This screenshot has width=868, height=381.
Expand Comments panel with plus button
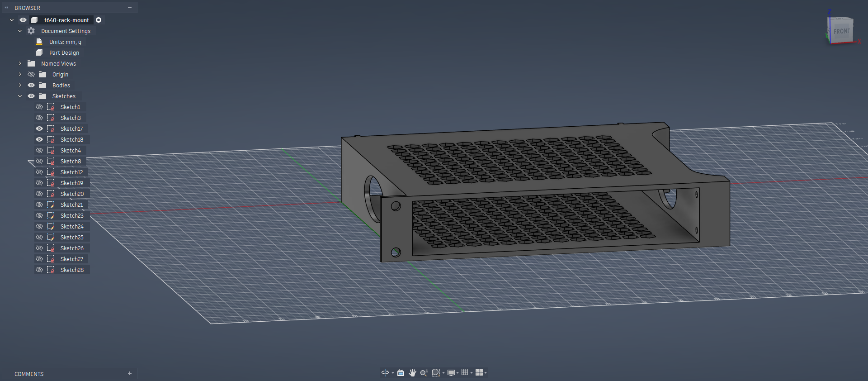click(x=130, y=373)
